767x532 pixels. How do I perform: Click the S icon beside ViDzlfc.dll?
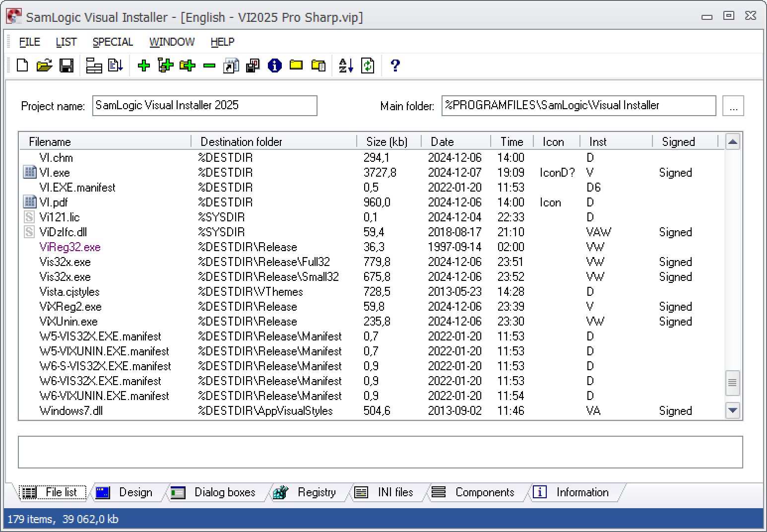point(30,232)
